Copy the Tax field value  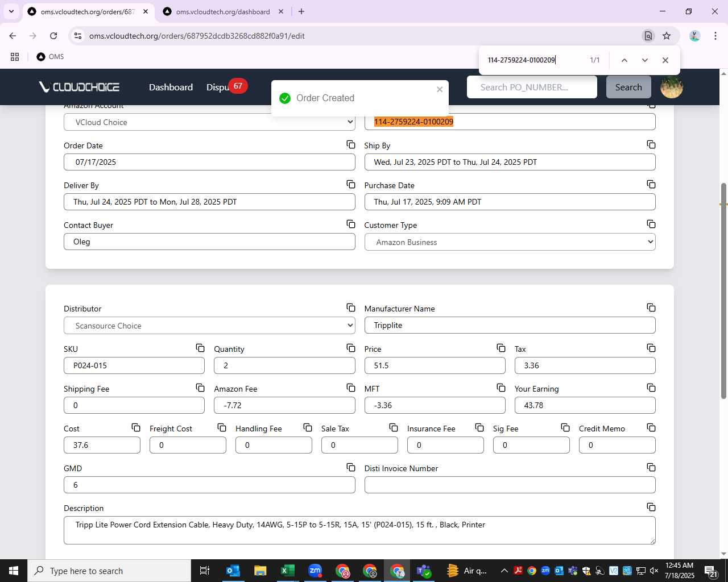(x=651, y=348)
